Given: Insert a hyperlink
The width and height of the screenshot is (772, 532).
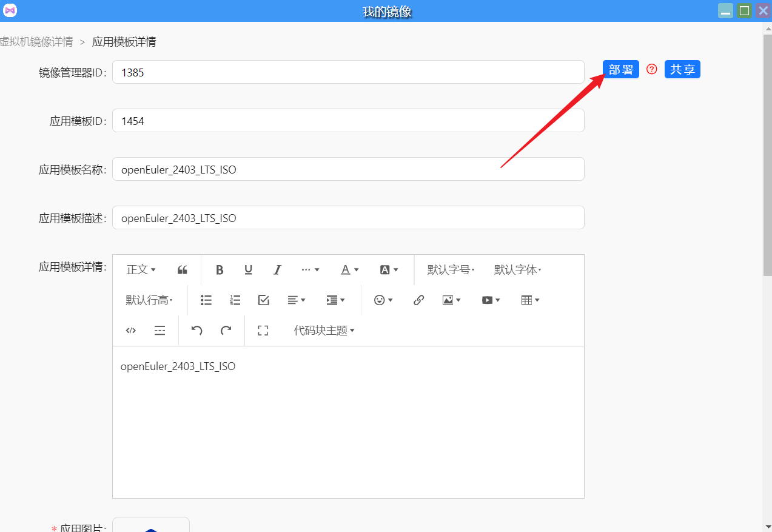Looking at the screenshot, I should click(x=418, y=300).
